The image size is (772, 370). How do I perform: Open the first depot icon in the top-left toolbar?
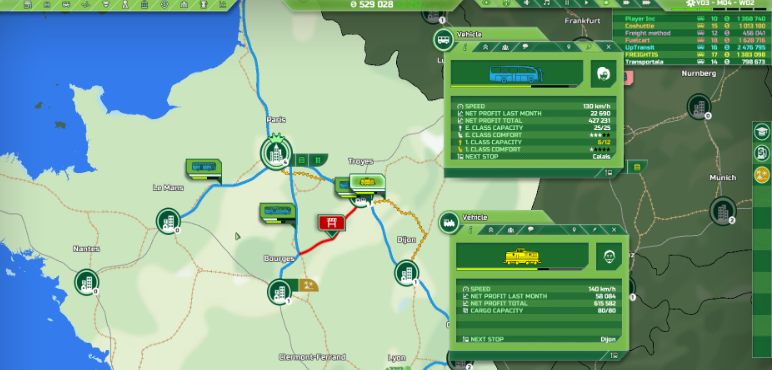point(28,4)
